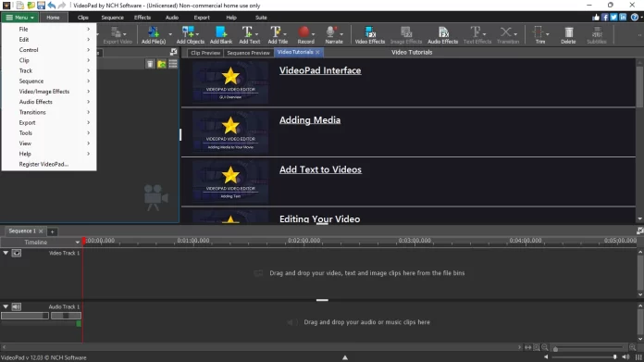The image size is (644, 362).
Task: Open Video Effects from the toolbar
Action: point(369,35)
